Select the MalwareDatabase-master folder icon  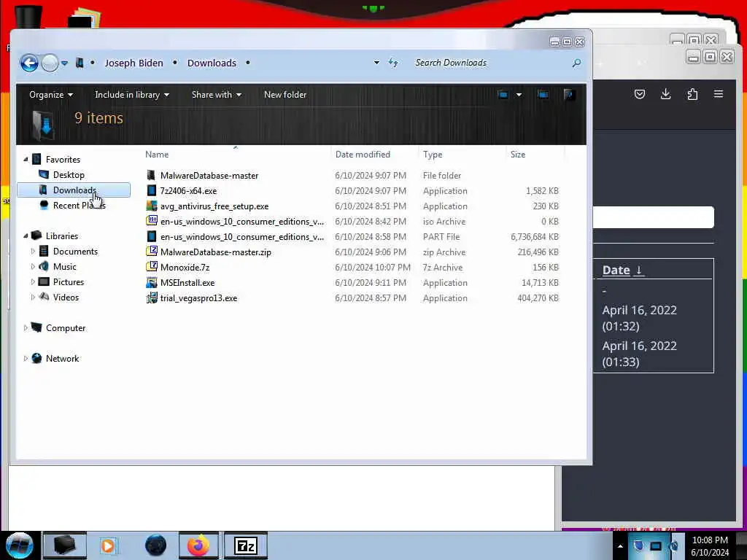[x=152, y=175]
